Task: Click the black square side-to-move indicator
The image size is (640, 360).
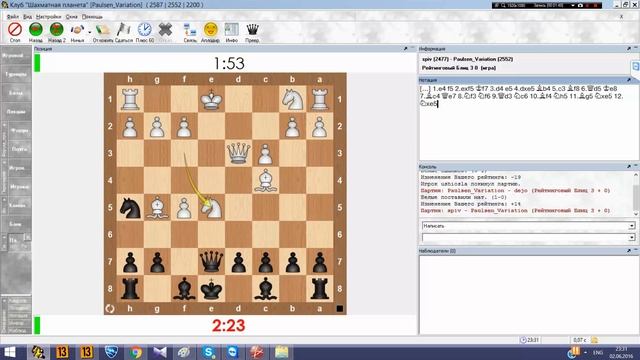Action: pyautogui.click(x=340, y=309)
